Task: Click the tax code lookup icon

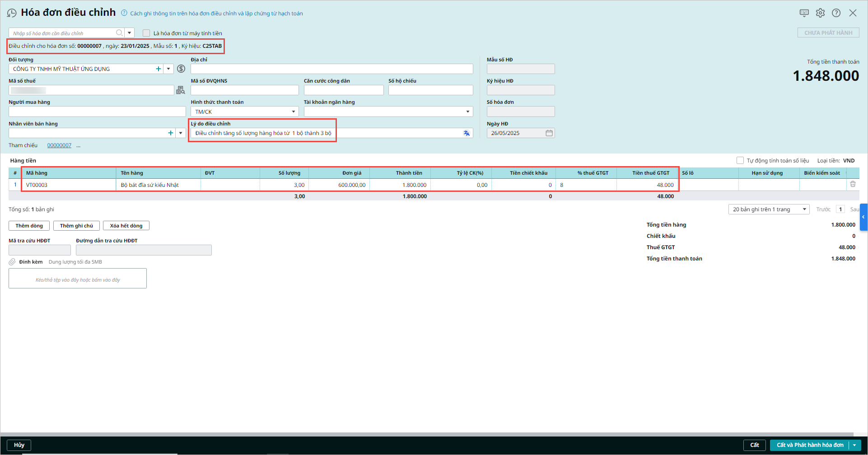Action: 181,90
